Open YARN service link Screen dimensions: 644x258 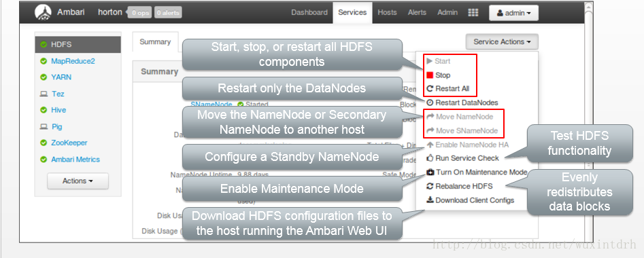61,77
